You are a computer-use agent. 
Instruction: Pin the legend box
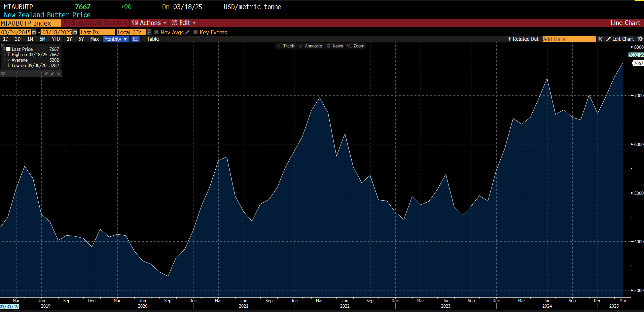(x=46, y=74)
